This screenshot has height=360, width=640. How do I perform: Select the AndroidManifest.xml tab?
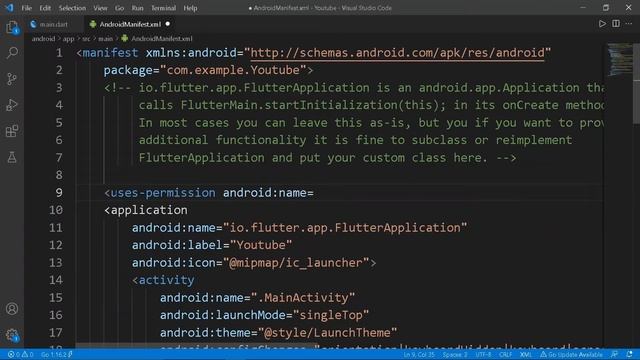coord(129,24)
